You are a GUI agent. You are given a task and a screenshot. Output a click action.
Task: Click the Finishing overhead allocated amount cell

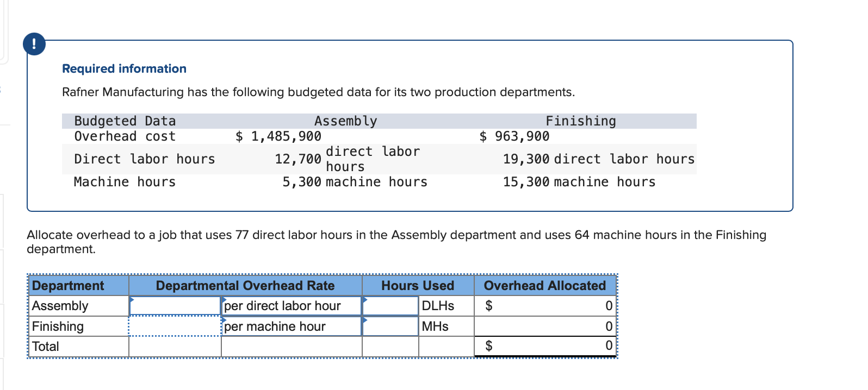pyautogui.click(x=545, y=326)
